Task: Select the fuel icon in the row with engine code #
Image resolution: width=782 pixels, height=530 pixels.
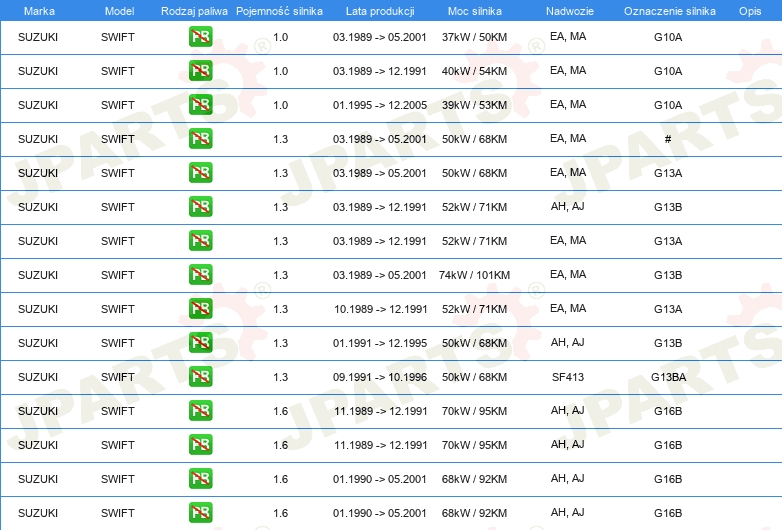Action: coord(200,138)
